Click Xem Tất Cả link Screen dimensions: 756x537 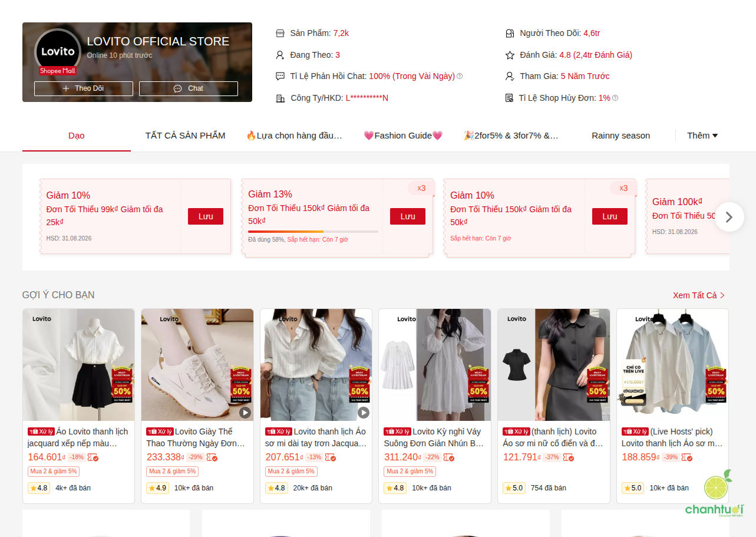[699, 295]
